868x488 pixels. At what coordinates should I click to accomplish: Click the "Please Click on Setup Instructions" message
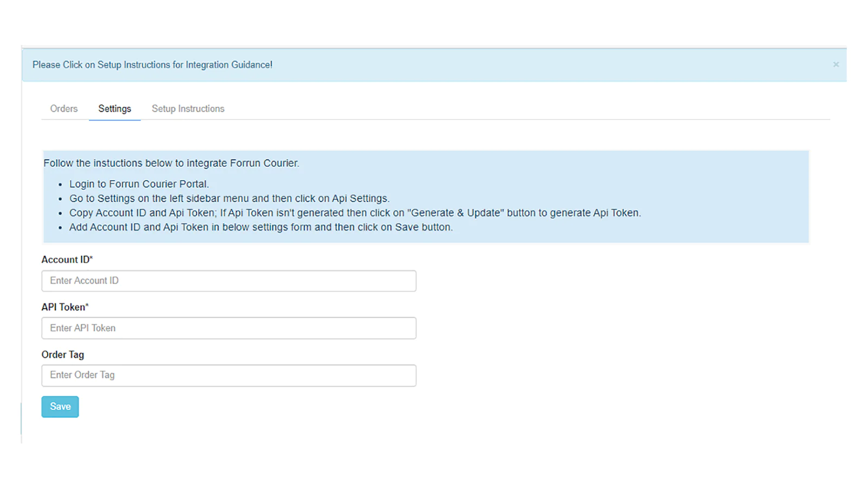point(152,65)
